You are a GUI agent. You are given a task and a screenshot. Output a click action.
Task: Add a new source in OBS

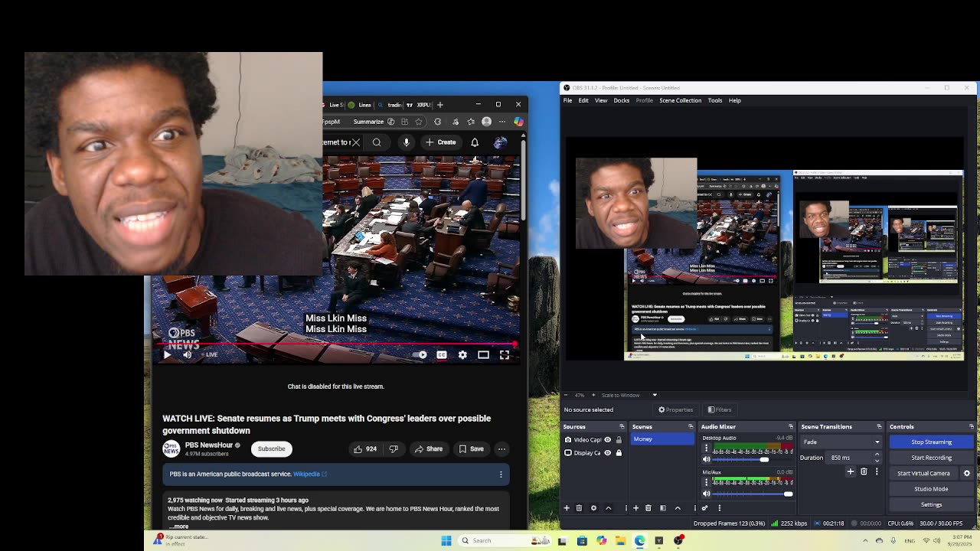point(567,508)
